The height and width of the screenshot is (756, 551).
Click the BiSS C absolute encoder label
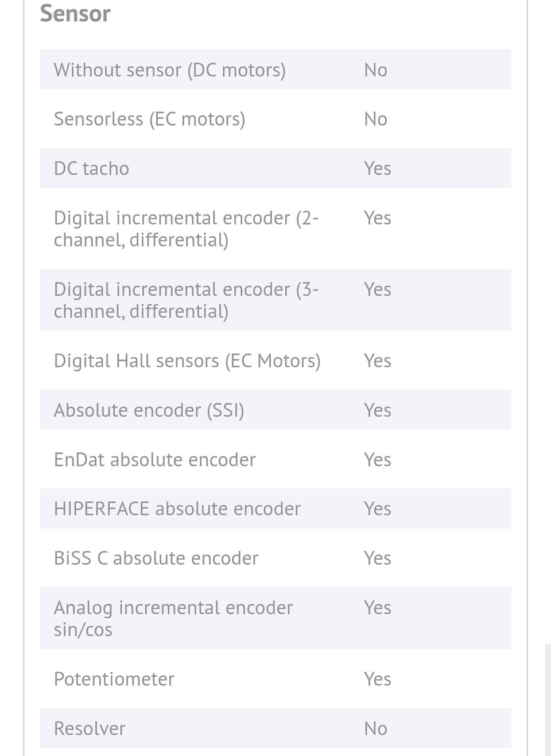pos(156,558)
